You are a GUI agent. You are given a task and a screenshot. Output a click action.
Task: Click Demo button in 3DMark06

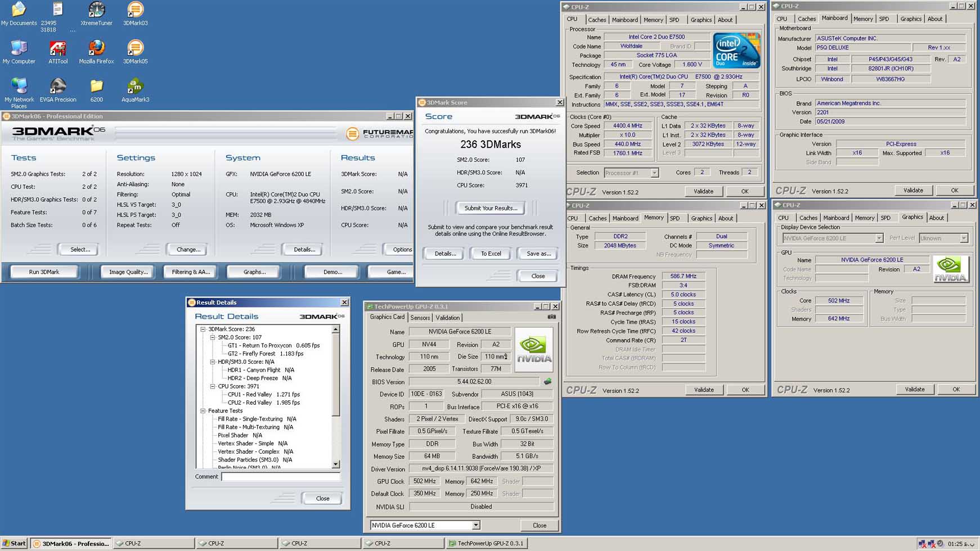click(332, 272)
